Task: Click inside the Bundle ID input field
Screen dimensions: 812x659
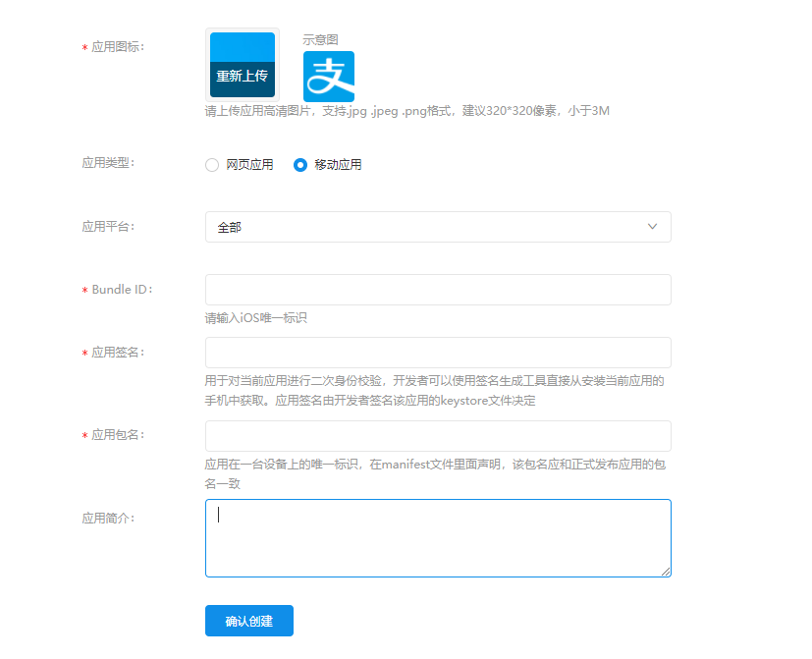Action: 437,289
